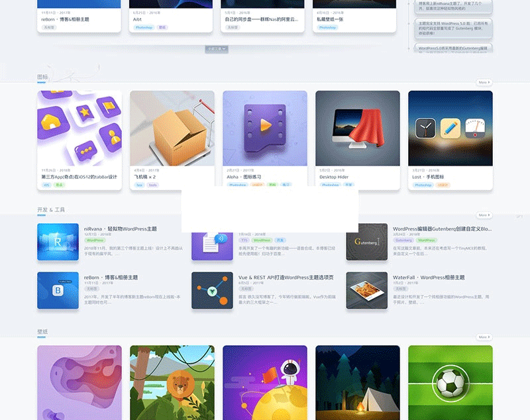This screenshot has height=420, width=530.
Task: Open post titled Aloha · 图标练习
Action: 244,177
